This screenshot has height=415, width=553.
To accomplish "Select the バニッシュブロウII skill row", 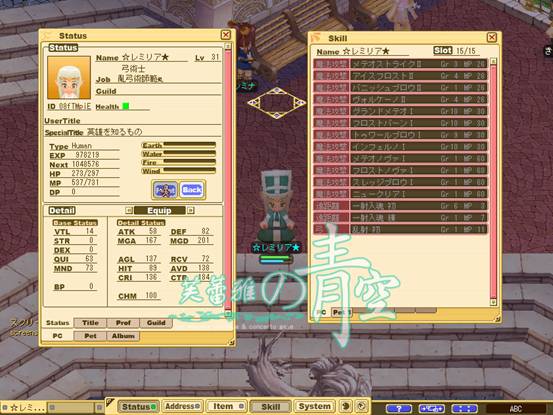I will tap(400, 87).
